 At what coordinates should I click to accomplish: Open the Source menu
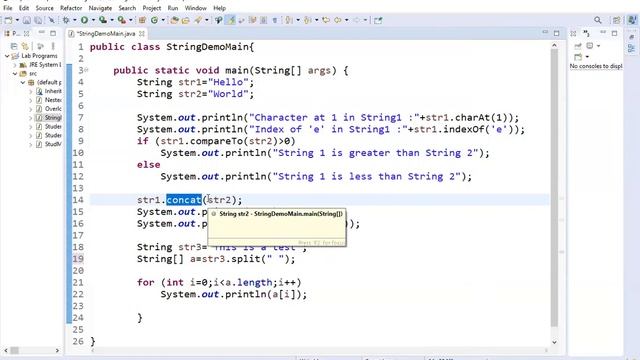(44, 8)
